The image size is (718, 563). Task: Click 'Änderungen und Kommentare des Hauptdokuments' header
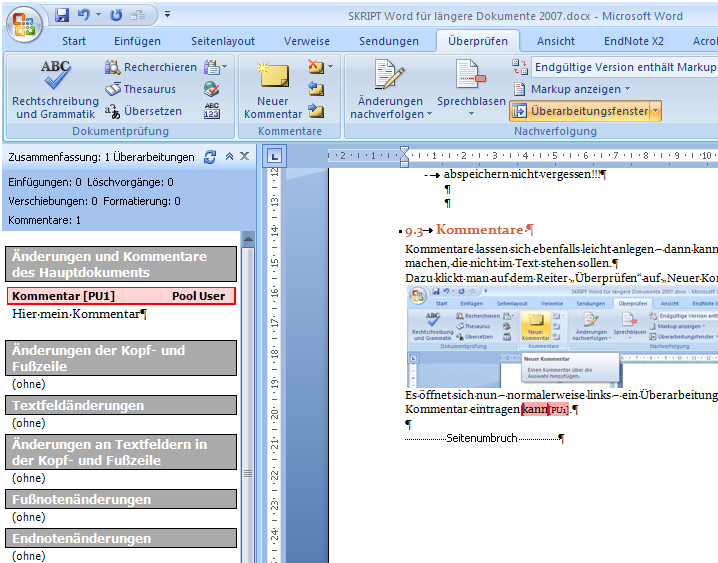point(121,264)
